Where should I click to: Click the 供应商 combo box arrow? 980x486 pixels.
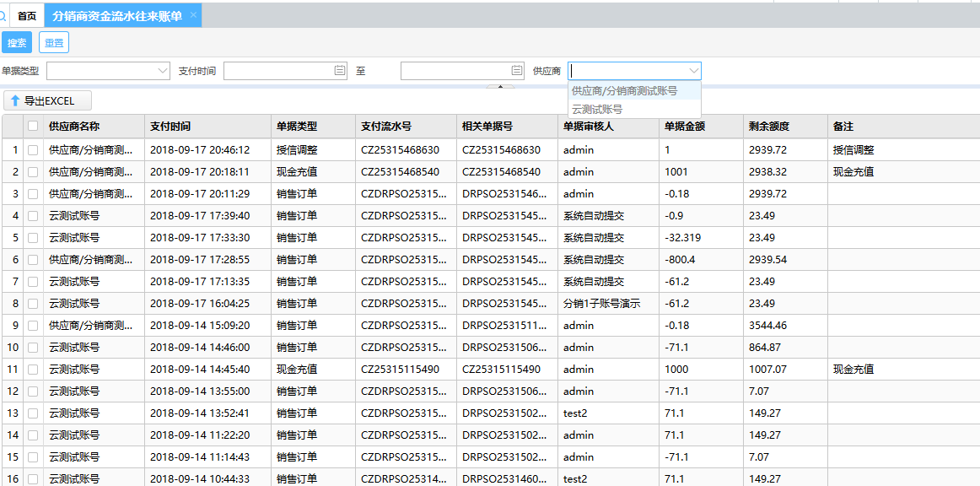[x=693, y=71]
